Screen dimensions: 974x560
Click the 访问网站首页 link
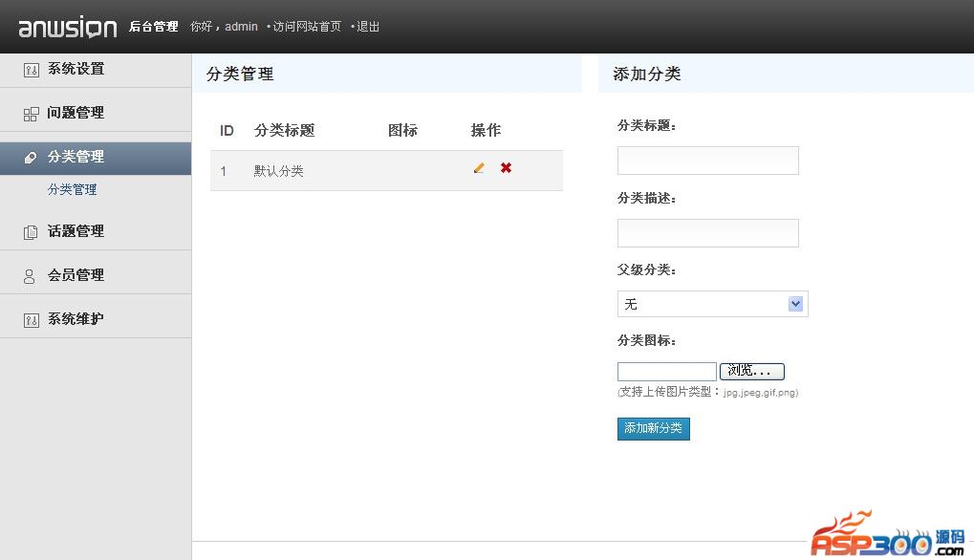coord(307,27)
